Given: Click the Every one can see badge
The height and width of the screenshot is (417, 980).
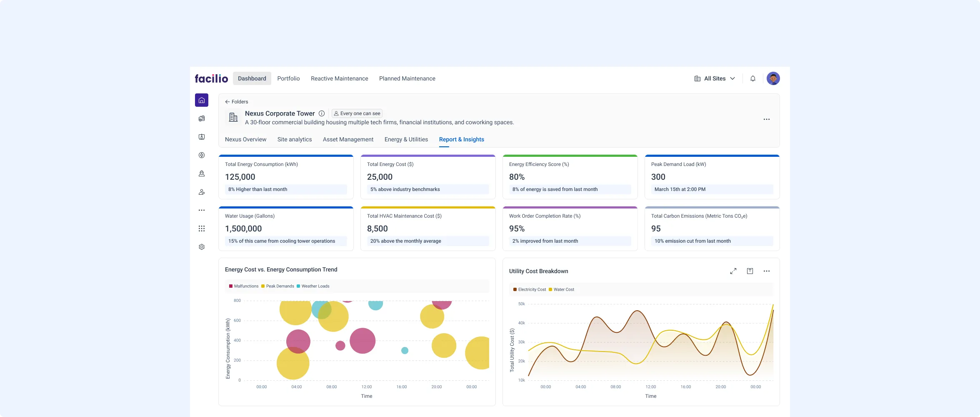Looking at the screenshot, I should 357,113.
